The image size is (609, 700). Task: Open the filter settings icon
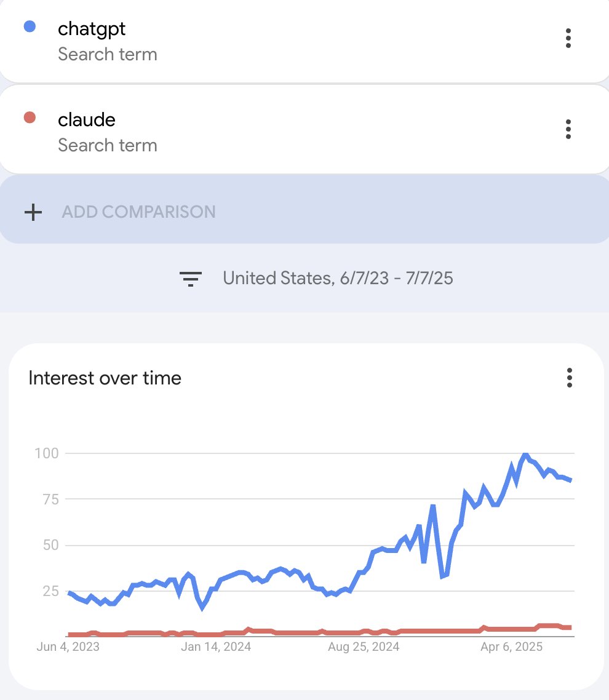click(x=191, y=279)
